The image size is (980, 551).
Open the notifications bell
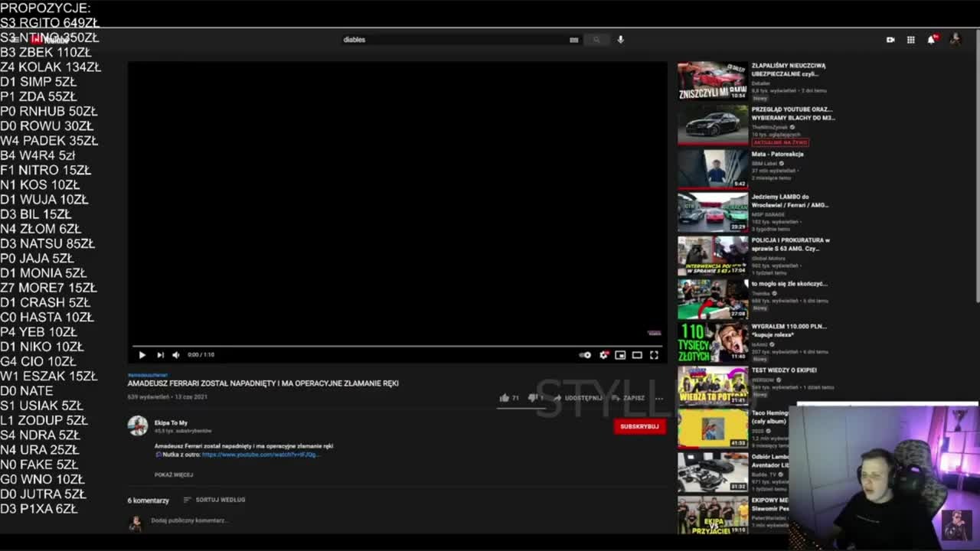click(x=932, y=40)
